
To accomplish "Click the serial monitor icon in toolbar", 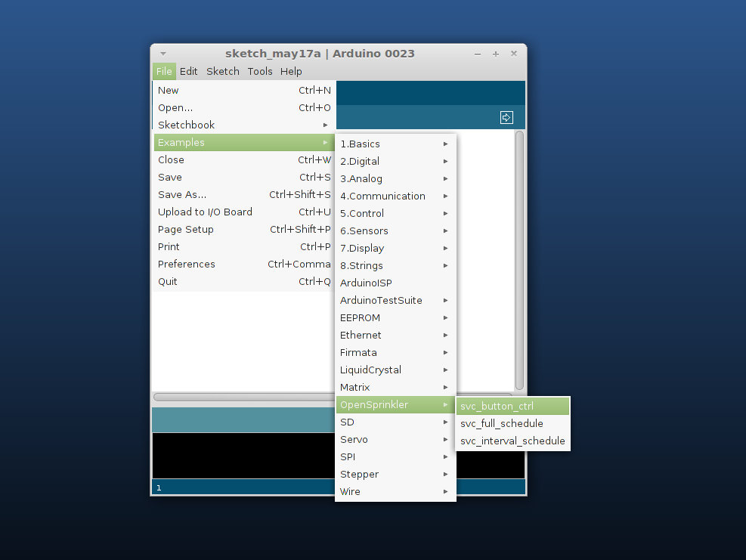I will pyautogui.click(x=506, y=117).
